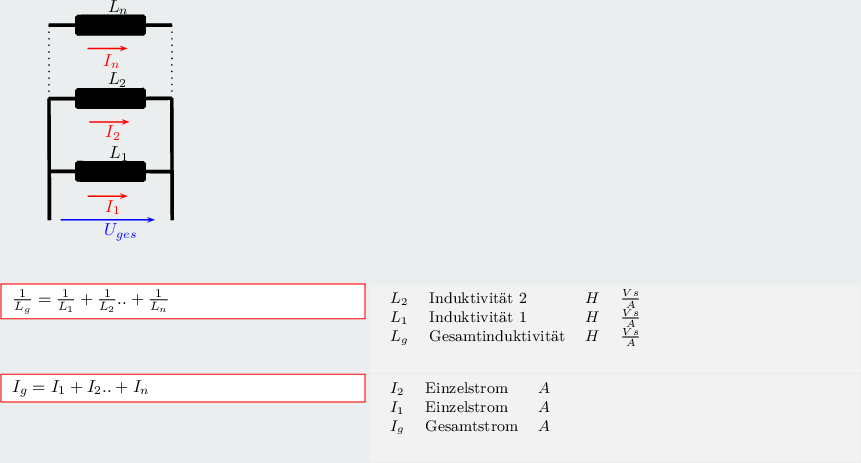Click the bottom inductor symbol L_1

(x=110, y=171)
